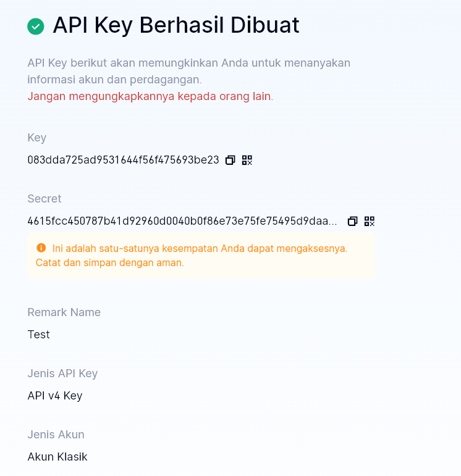Click the "Jenis Akun" label

56,435
